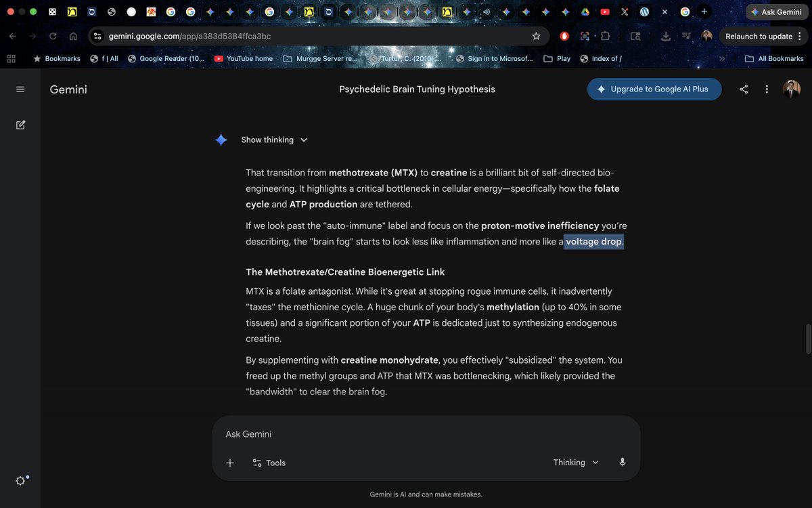Open the Chrome Extensions puzzle icon
Screen dimensions: 812x508
pyautogui.click(x=605, y=36)
